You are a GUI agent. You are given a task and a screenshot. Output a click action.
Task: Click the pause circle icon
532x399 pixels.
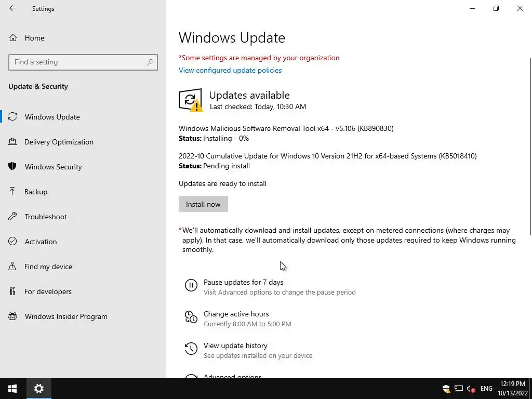191,285
